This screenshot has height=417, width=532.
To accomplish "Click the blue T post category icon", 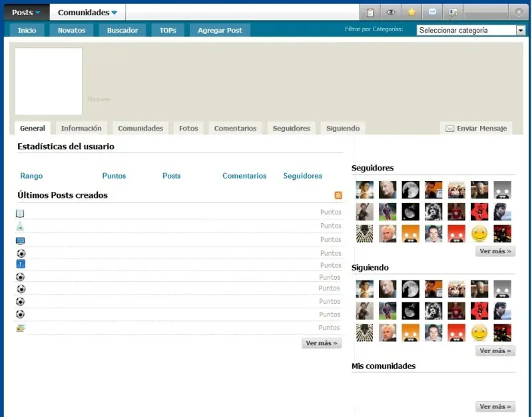I will tap(21, 264).
